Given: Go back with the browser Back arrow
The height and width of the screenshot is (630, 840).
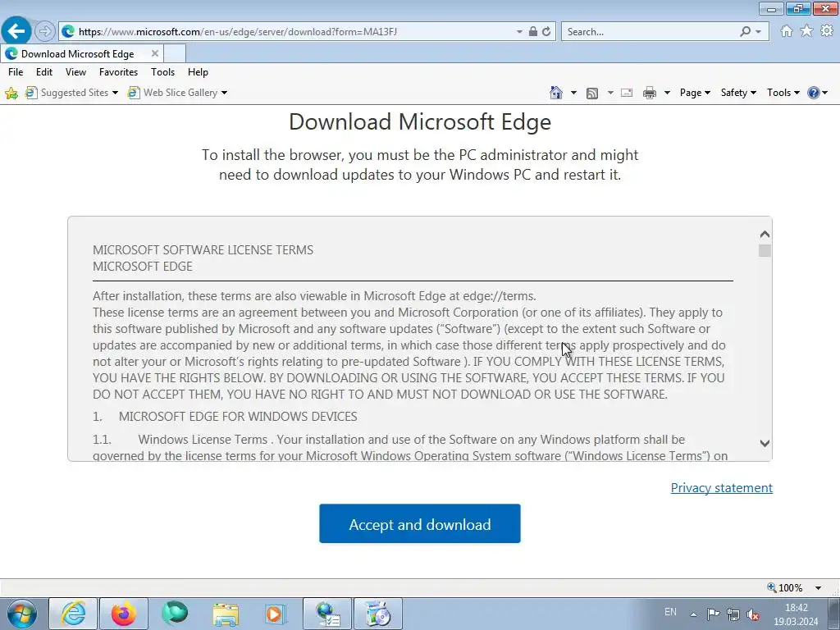Looking at the screenshot, I should click(16, 31).
